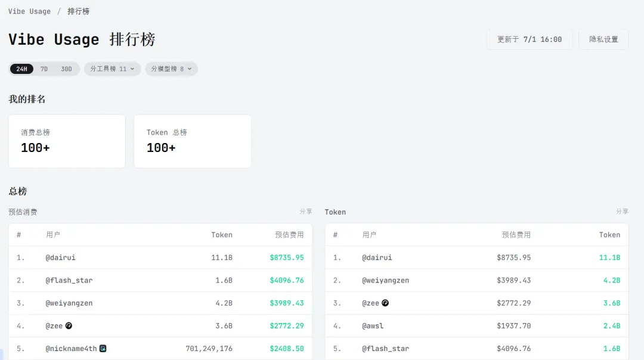644x360 pixels.
Task: Select the 24H time range
Action: pos(22,69)
